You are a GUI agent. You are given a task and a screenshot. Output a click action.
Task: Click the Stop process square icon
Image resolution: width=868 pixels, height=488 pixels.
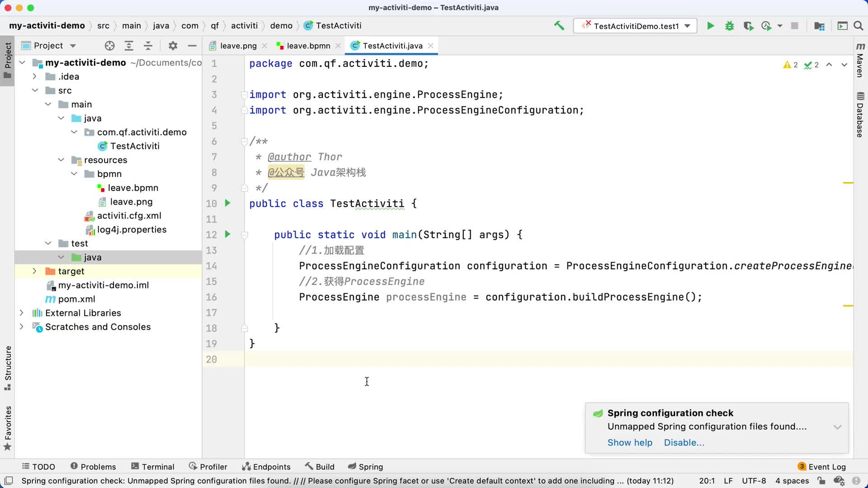[794, 26]
